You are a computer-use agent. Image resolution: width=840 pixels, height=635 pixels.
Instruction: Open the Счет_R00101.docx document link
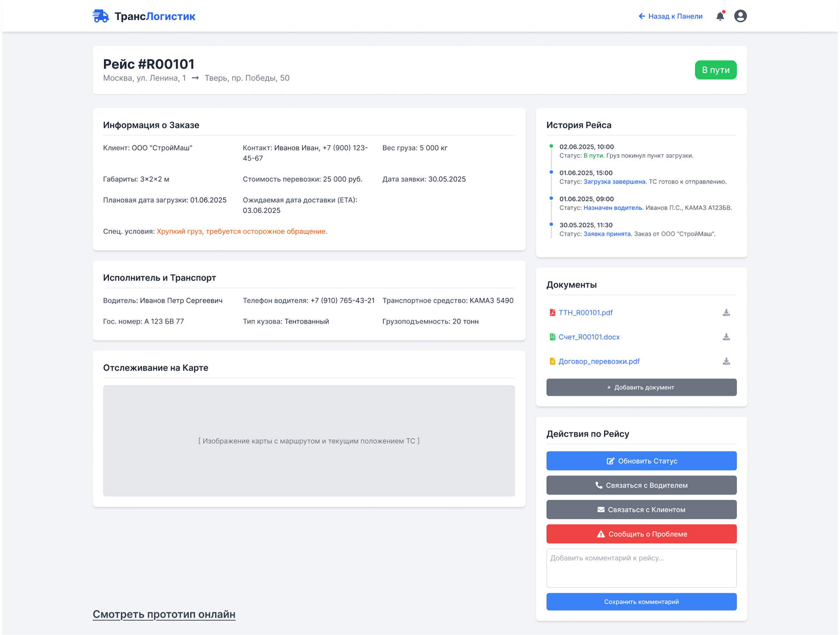pos(589,337)
